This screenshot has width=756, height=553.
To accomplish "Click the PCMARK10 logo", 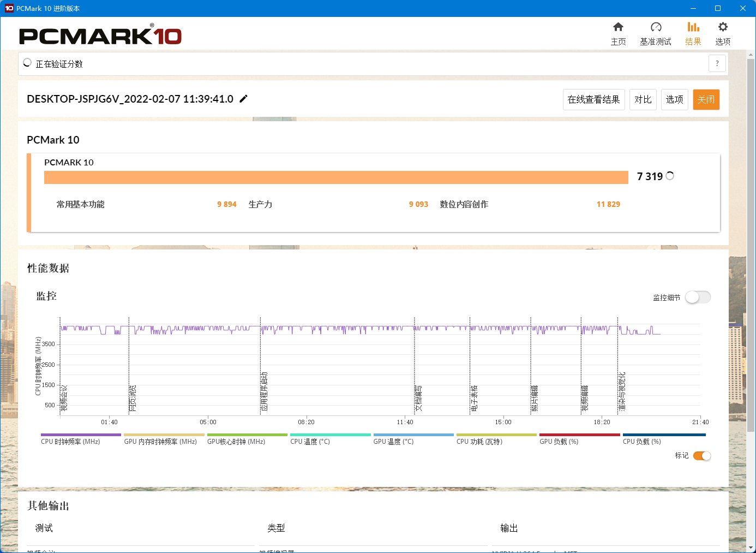I will (x=100, y=35).
